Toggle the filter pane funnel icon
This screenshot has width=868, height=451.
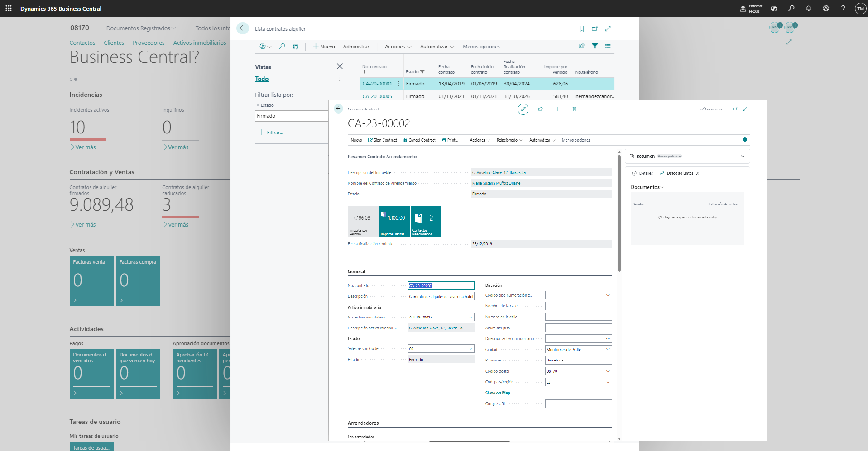595,46
